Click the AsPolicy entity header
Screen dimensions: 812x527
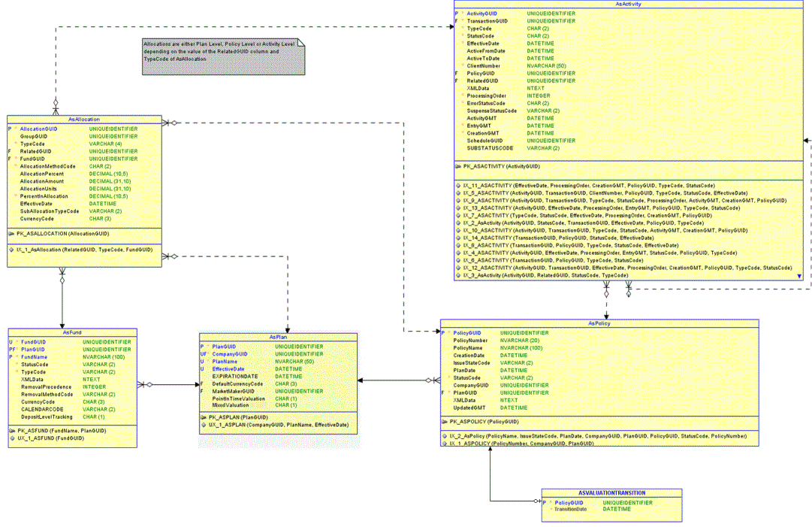[x=599, y=323]
